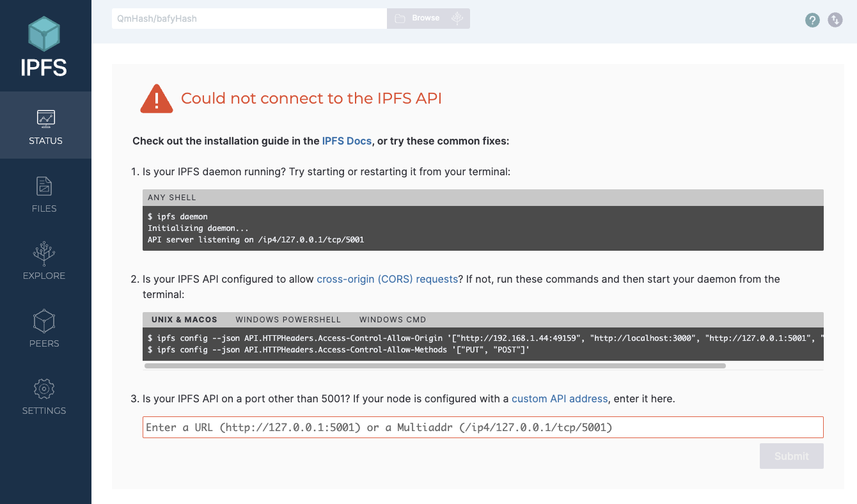Click the red warning triangle icon

coord(157,99)
